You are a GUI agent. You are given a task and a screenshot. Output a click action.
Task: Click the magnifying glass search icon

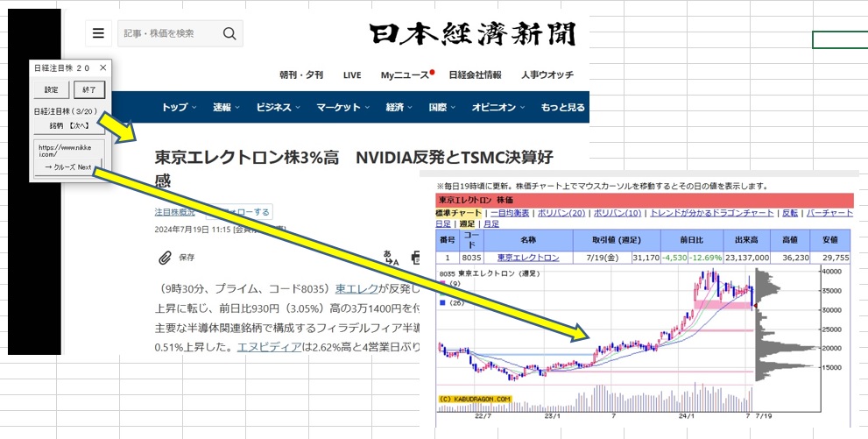click(229, 33)
